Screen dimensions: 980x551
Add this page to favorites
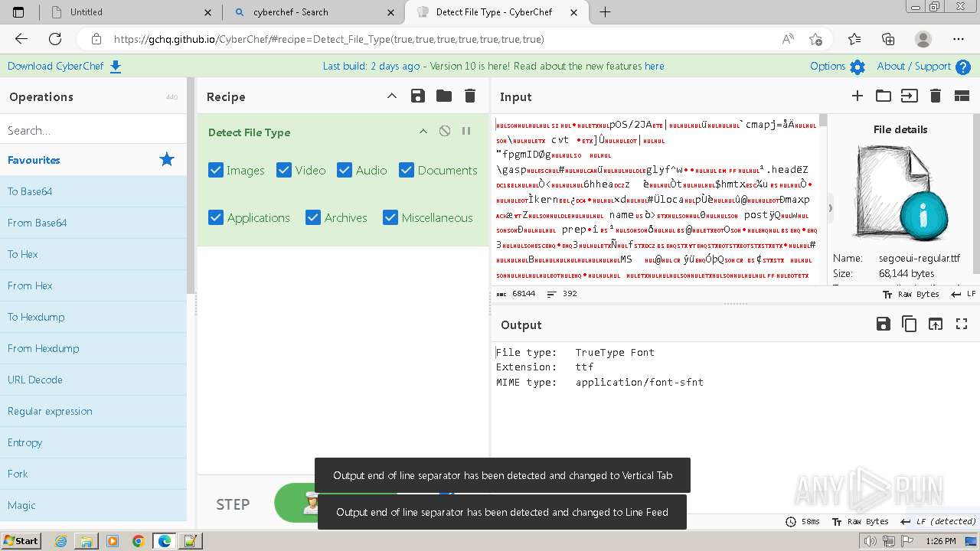point(815,39)
